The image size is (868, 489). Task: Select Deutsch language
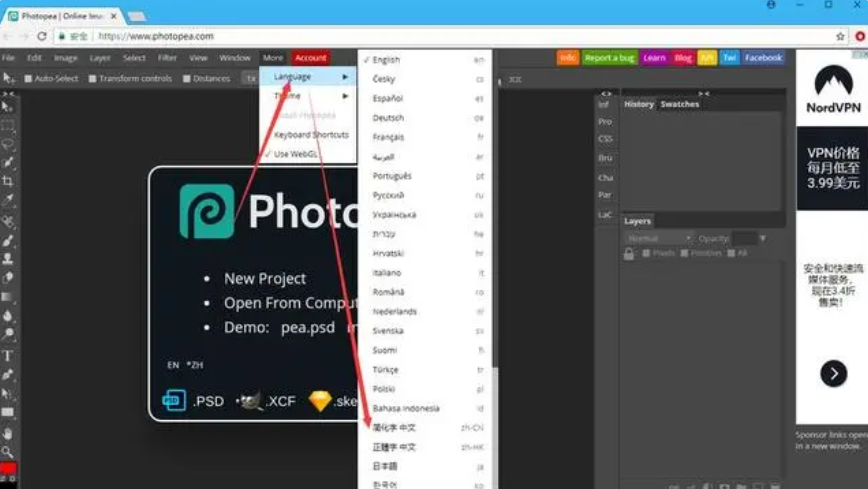tap(426, 117)
